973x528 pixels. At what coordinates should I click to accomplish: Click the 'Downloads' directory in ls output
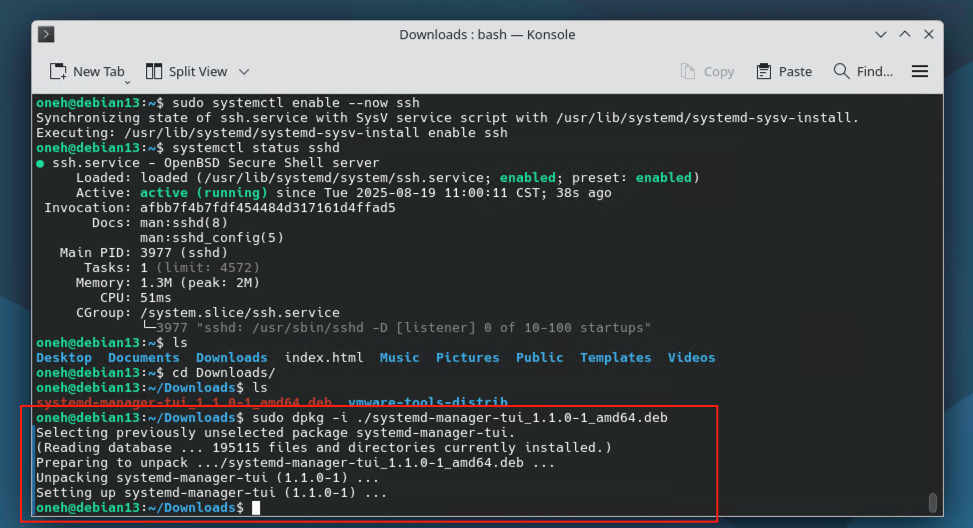coord(231,357)
